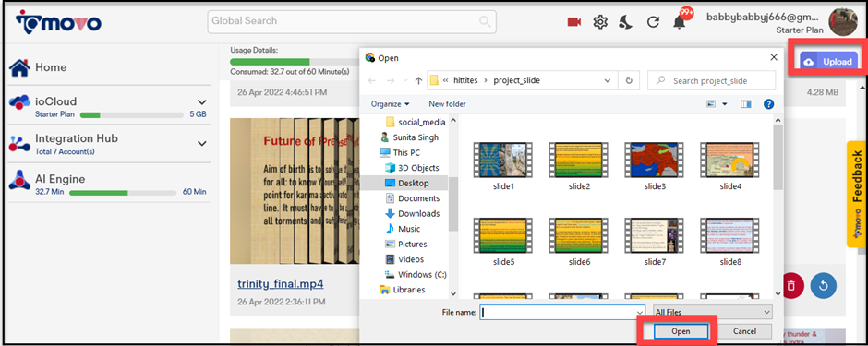868x346 pixels.
Task: Open the view options dropdown arrow
Action: point(725,104)
